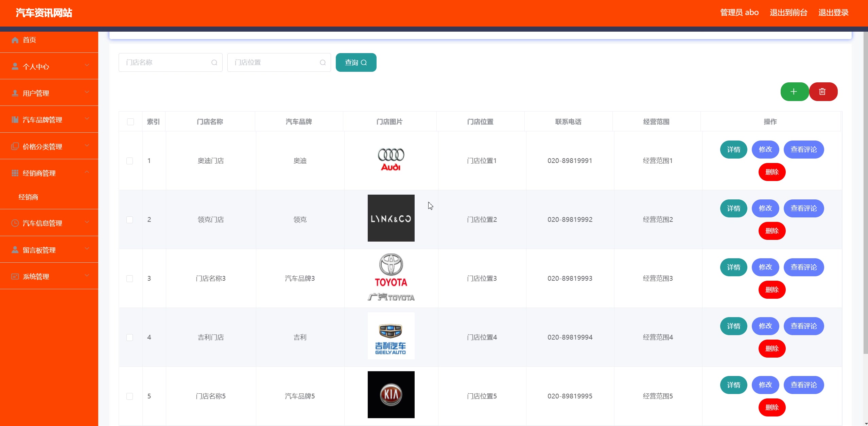
Task: Expand the 用户管理 menu chevron
Action: (87, 92)
